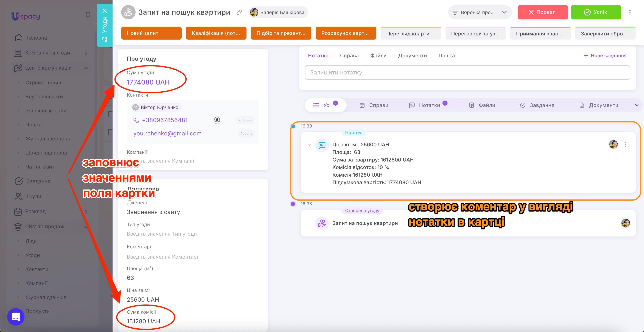Go to Угоди in CRM menu
The width and height of the screenshot is (644, 332).
33,255
